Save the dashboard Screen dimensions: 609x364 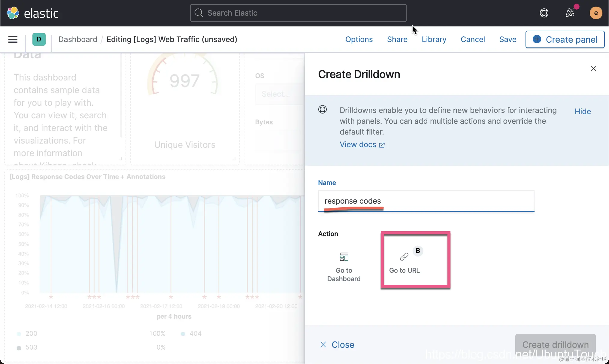[x=507, y=39]
